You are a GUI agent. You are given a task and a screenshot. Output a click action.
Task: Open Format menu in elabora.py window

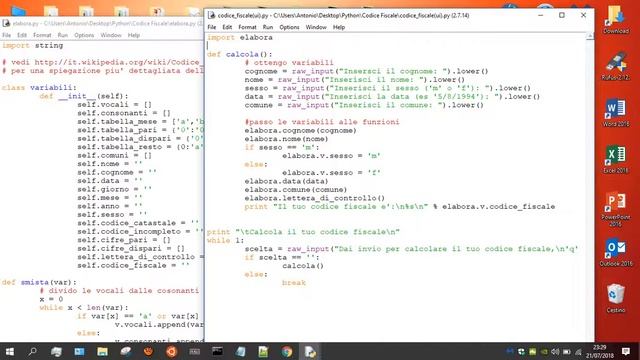pos(42,36)
